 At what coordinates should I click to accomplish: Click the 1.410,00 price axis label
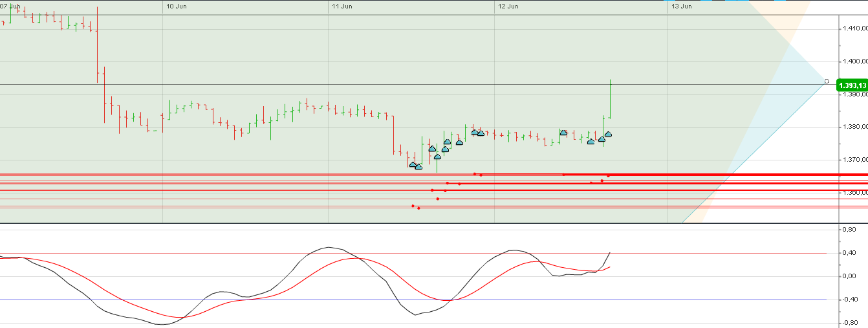tap(854, 28)
